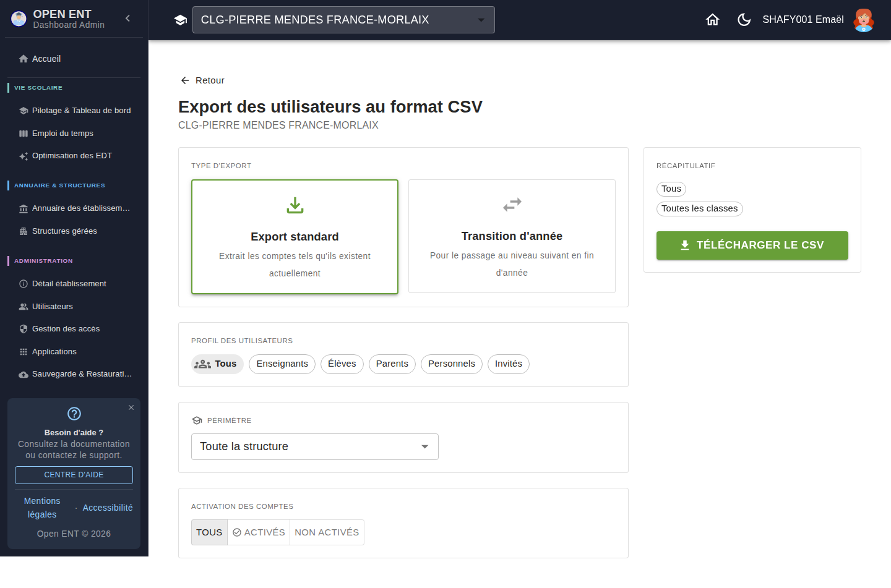Open the Toute la structure dropdown
The height and width of the screenshot is (588, 891).
315,447
